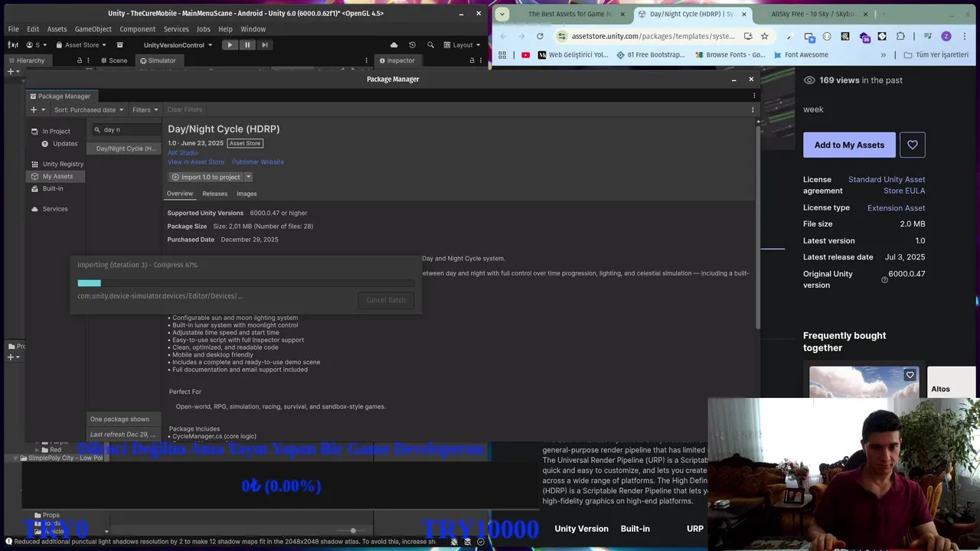This screenshot has width=980, height=551.
Task: Click the wishlist heart beside Add to My Assets
Action: (x=913, y=145)
